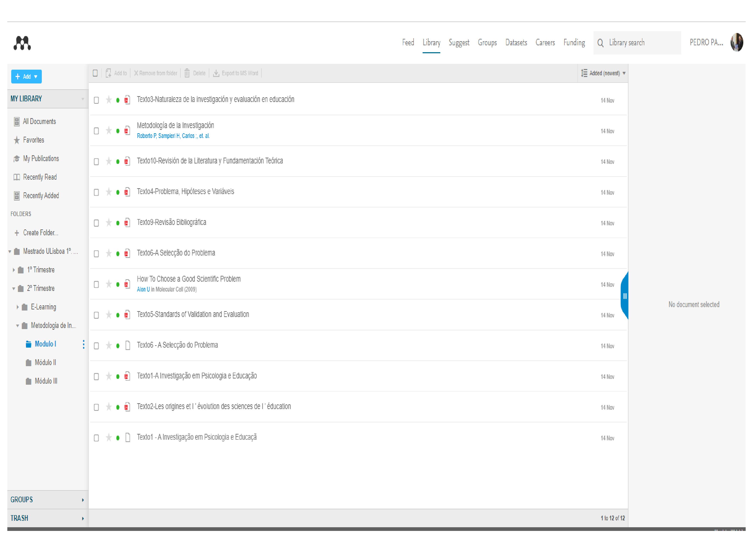Image resolution: width=756 pixels, height=535 pixels.
Task: Click the Delete trash icon in toolbar
Action: 187,73
